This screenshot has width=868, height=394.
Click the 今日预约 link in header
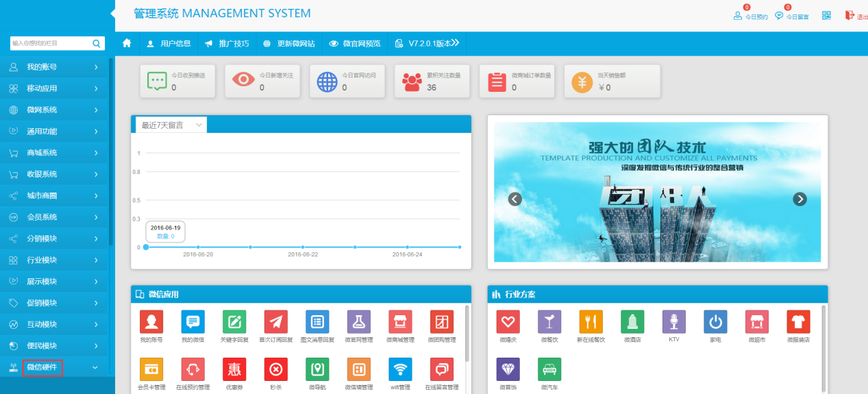(751, 16)
